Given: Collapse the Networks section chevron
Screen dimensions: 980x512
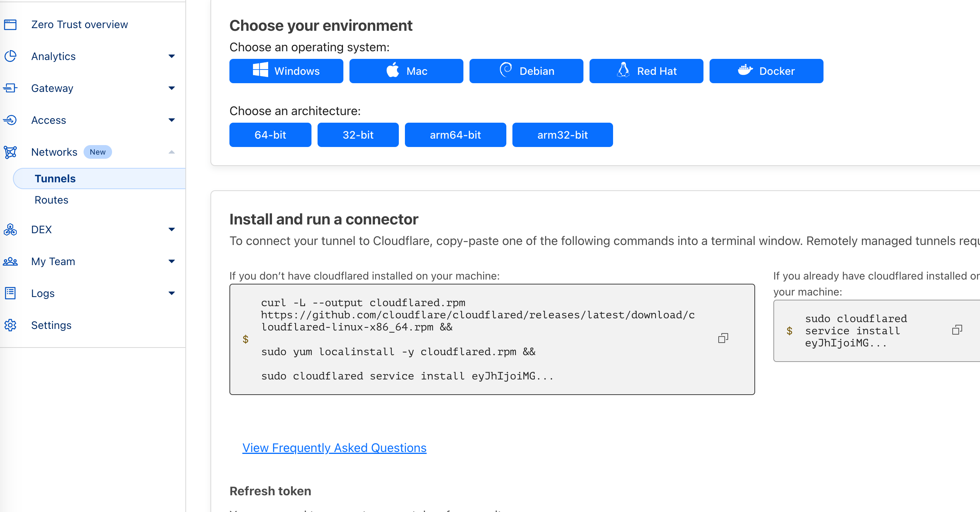Looking at the screenshot, I should 172,152.
